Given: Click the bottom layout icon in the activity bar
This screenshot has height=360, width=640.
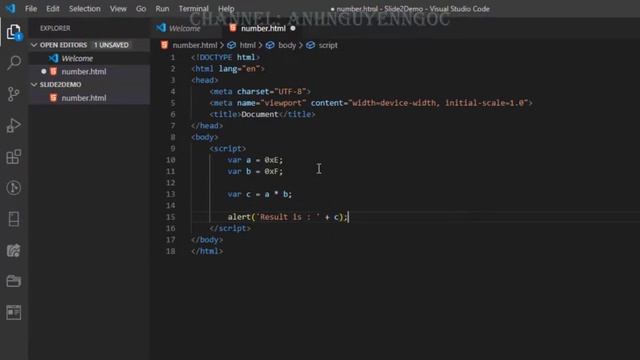Looking at the screenshot, I should 13,312.
